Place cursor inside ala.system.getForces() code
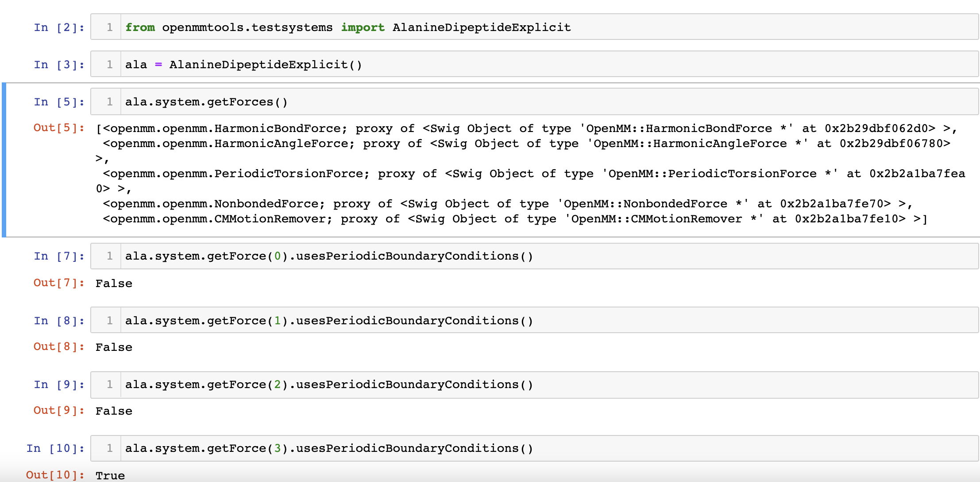Image resolution: width=980 pixels, height=482 pixels. 206,101
